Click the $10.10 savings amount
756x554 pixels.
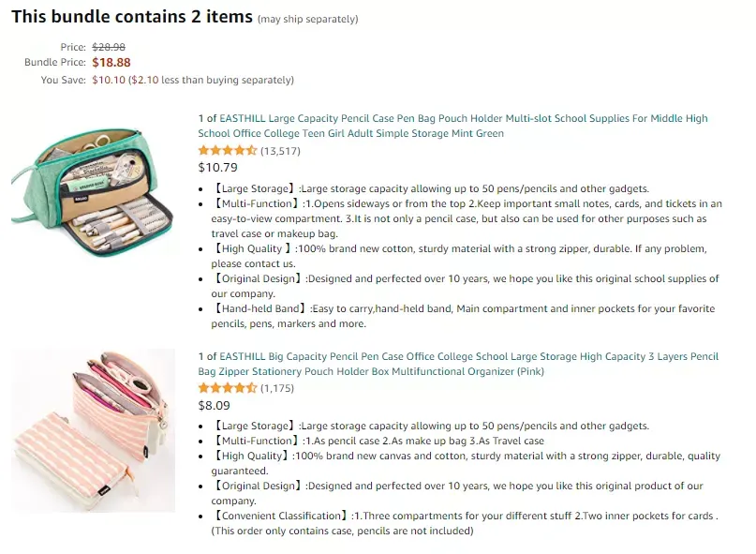coord(109,80)
